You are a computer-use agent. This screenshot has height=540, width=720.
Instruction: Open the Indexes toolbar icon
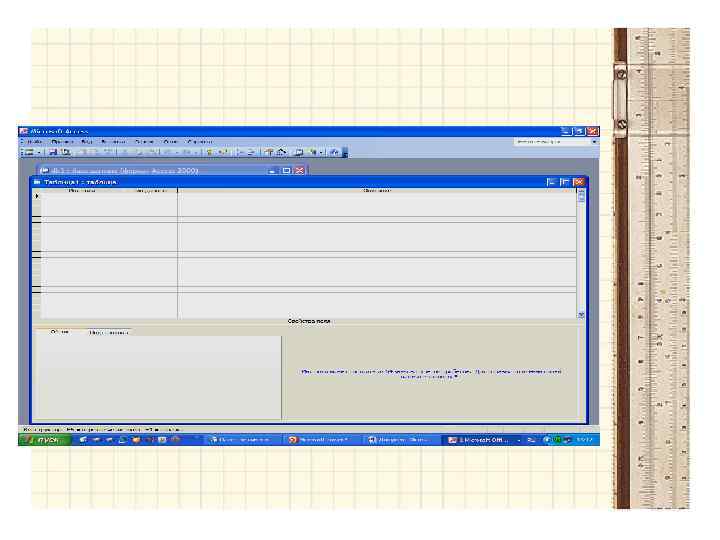click(x=224, y=152)
